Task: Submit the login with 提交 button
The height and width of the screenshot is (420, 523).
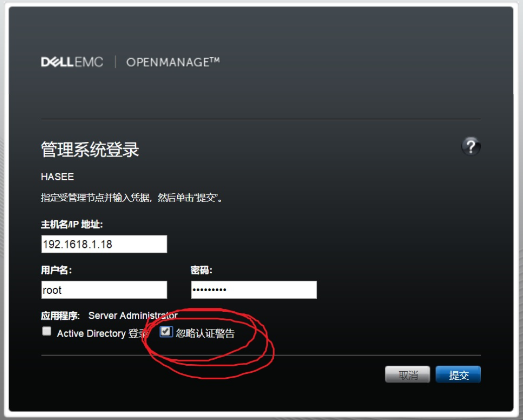Action: 458,375
